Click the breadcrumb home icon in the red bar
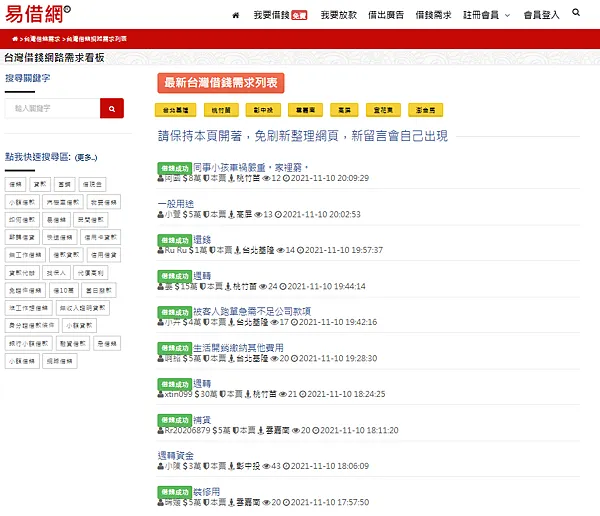The width and height of the screenshot is (600, 516). coord(15,39)
